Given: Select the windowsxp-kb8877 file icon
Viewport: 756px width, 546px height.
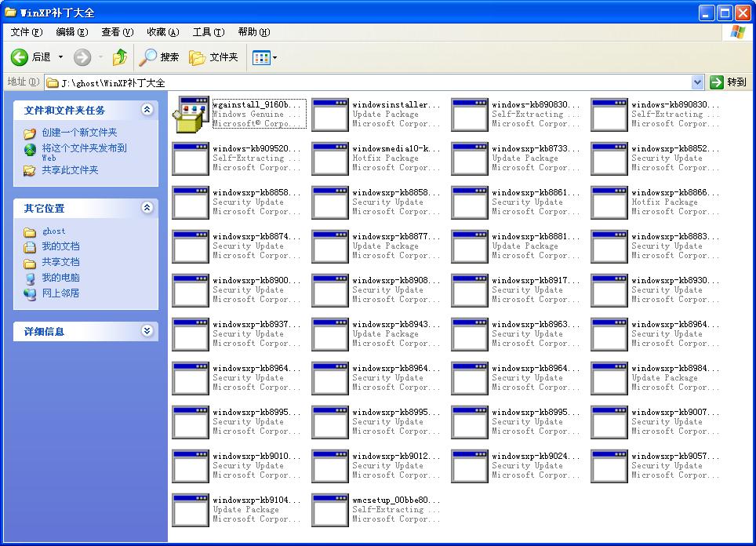Looking at the screenshot, I should (x=330, y=246).
